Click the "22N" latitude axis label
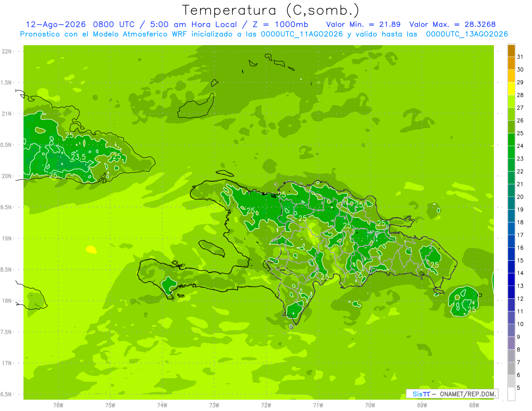Viewport: 532px width, 411px height. tap(7, 51)
